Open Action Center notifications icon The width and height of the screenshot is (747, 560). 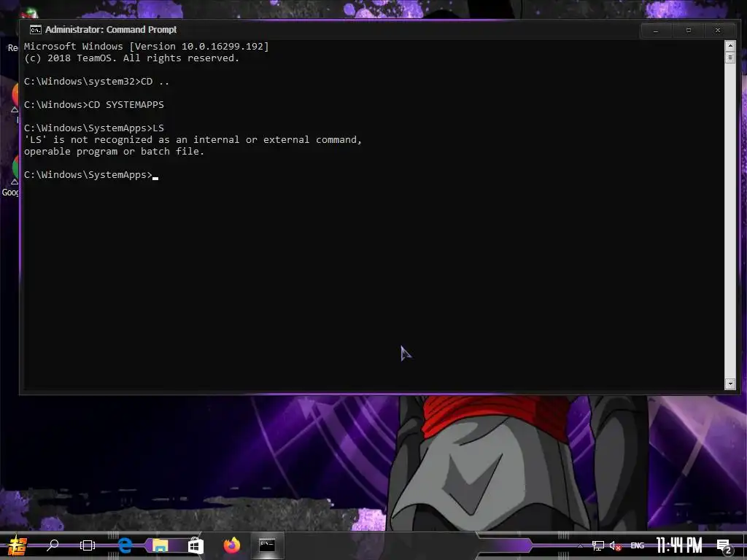[724, 546]
